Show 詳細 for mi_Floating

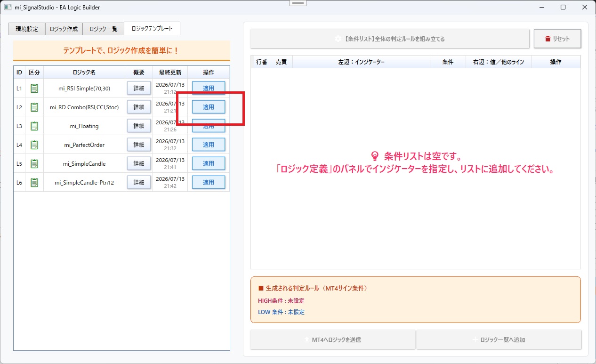[x=139, y=126]
